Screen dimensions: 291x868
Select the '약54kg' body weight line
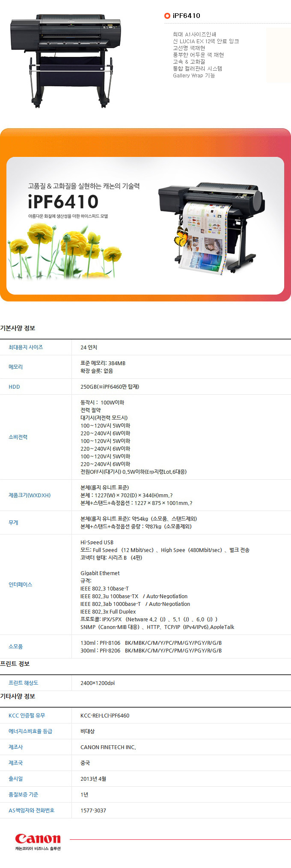tap(139, 519)
